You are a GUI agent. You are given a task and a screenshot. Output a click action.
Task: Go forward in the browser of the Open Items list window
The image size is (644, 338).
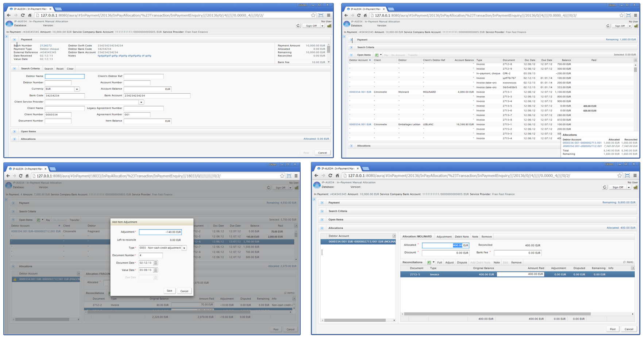(352, 15)
